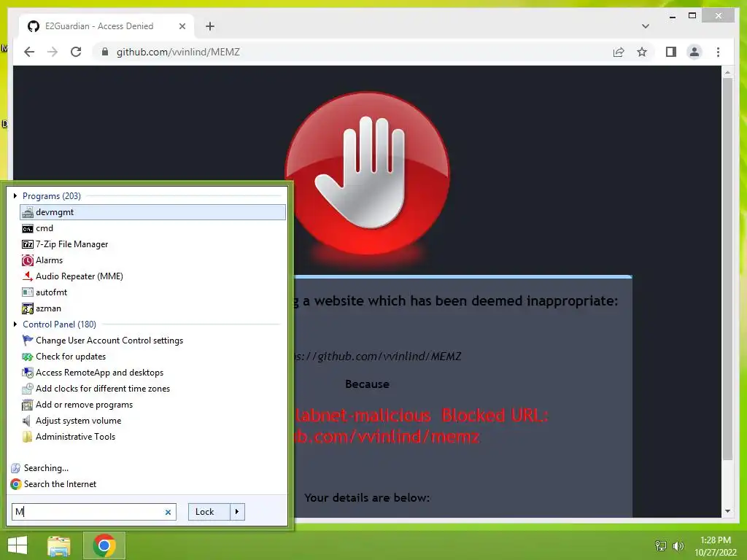Open the taskbar clock and date
747x560 pixels.
[x=716, y=546]
